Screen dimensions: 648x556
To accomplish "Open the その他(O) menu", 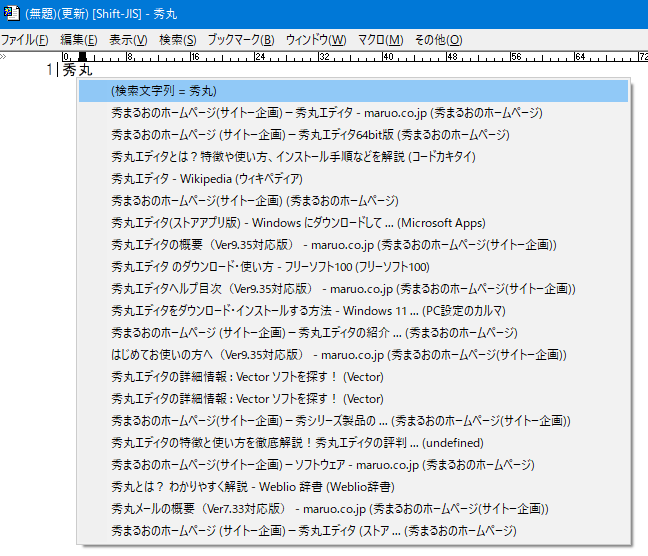I will pyautogui.click(x=436, y=40).
